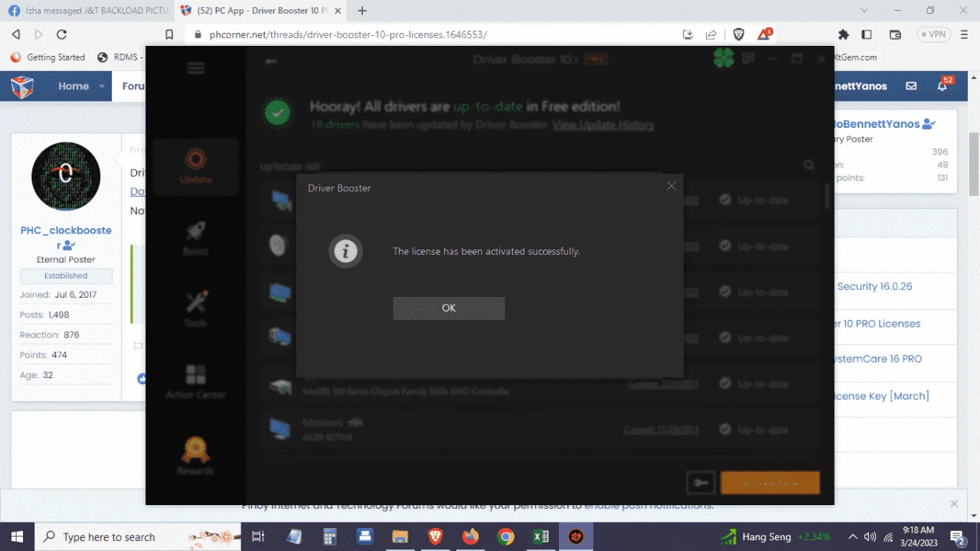Open the Boost rocket section
The width and height of the screenshot is (980, 551).
tap(196, 237)
